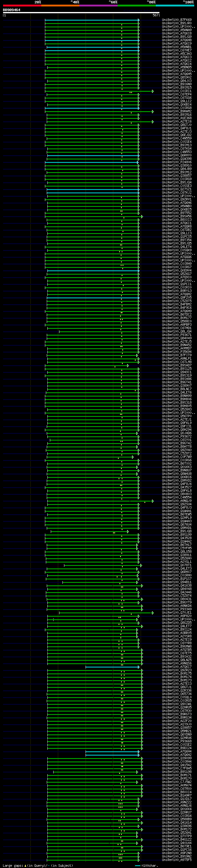
Task: Open hit UniRef100_Q9LLC2
Action: click(177, 101)
